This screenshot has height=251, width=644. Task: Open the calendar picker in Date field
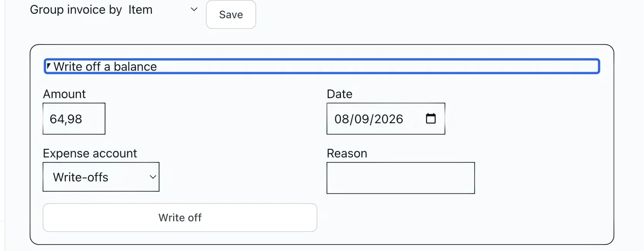(430, 119)
